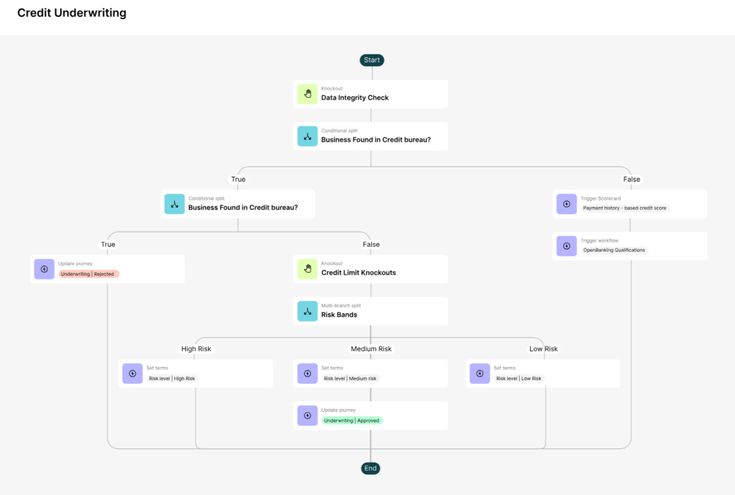
Task: Click the Medium risk set terms icon
Action: [x=307, y=373]
